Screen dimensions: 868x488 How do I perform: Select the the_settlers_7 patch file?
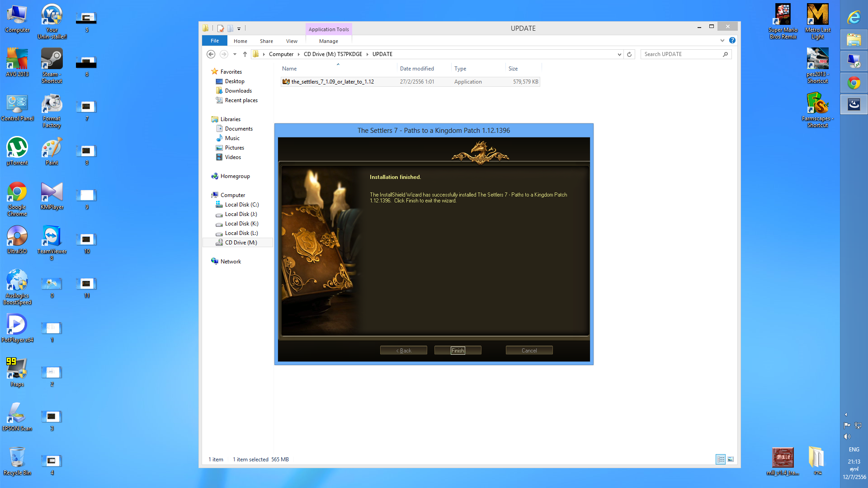(332, 82)
